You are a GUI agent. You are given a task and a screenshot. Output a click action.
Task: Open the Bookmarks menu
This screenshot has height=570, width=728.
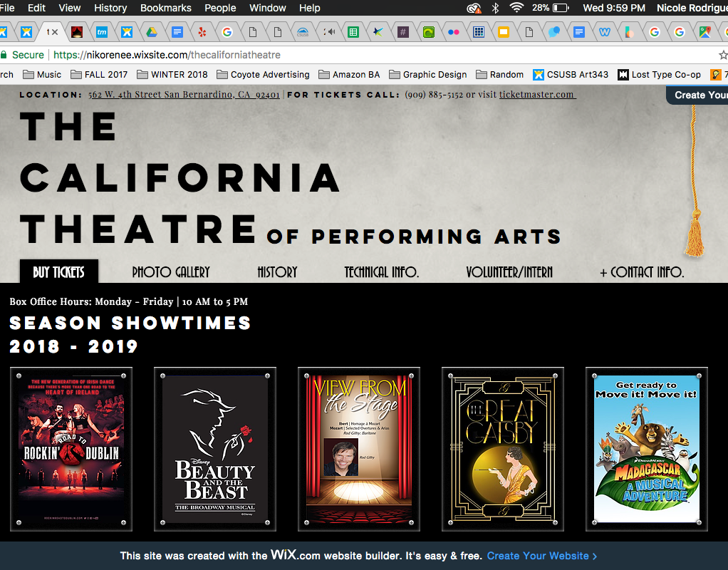coord(166,8)
